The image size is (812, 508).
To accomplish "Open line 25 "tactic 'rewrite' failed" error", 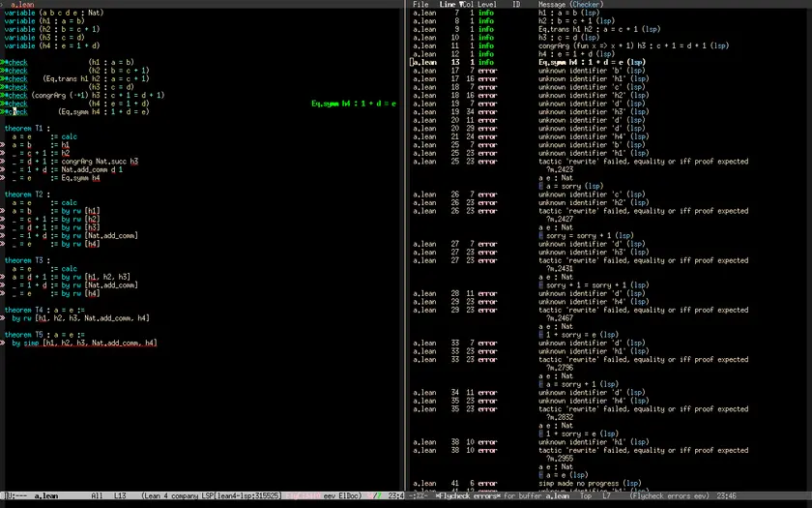I will [x=643, y=162].
